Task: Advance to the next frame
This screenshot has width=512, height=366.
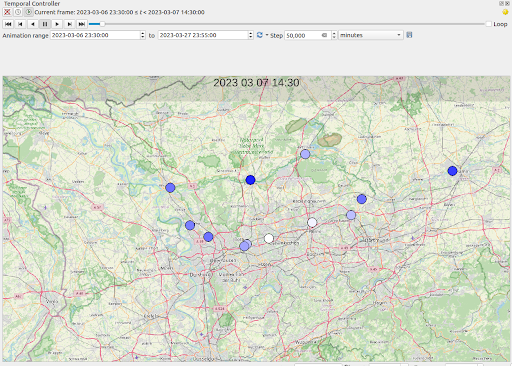Action: (x=69, y=24)
